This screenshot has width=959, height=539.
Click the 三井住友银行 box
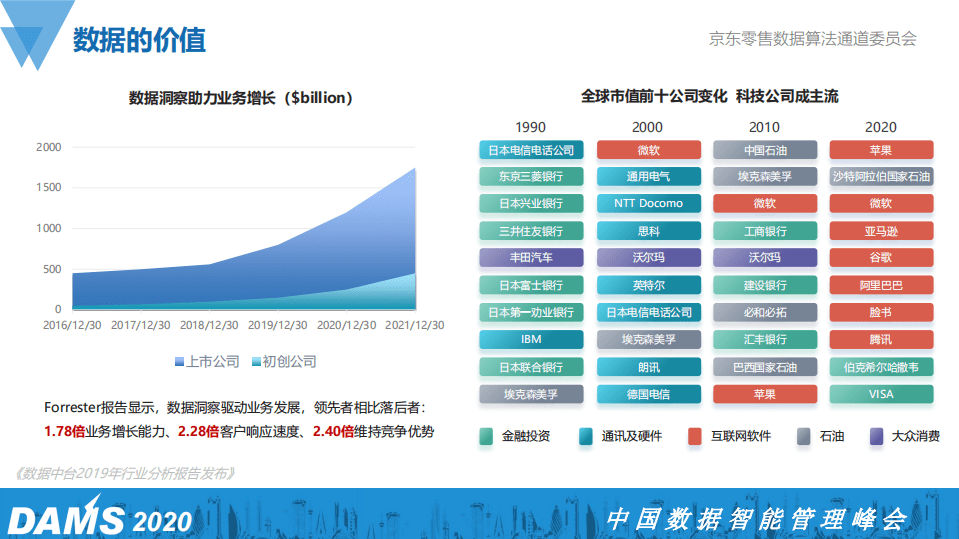click(x=531, y=231)
